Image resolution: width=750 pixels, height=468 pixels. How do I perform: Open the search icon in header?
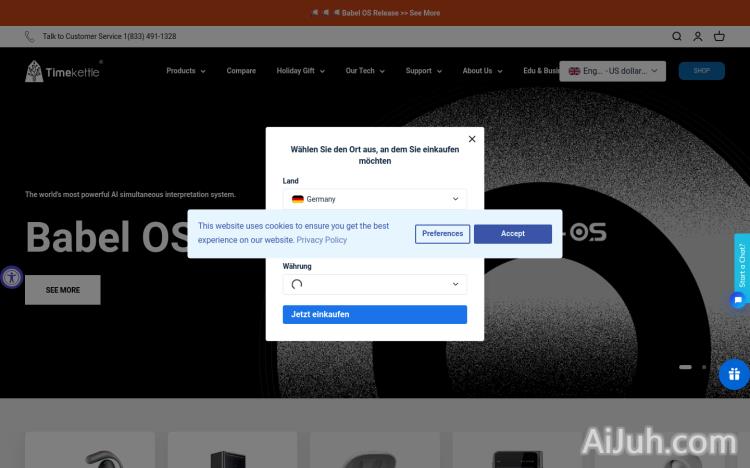point(677,37)
